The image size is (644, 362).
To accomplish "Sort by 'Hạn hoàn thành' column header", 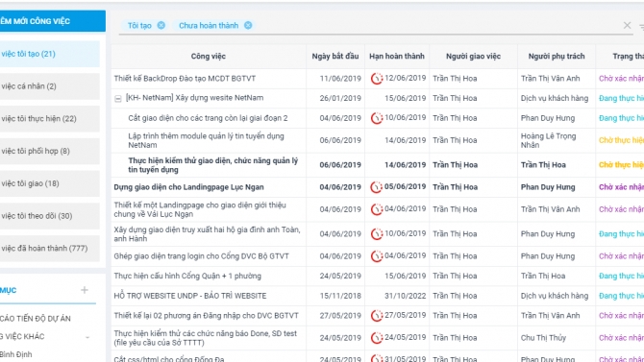I will (397, 57).
